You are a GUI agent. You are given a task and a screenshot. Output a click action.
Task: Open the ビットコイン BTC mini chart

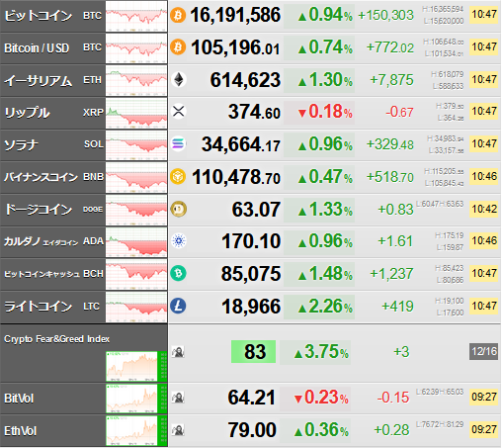click(136, 16)
